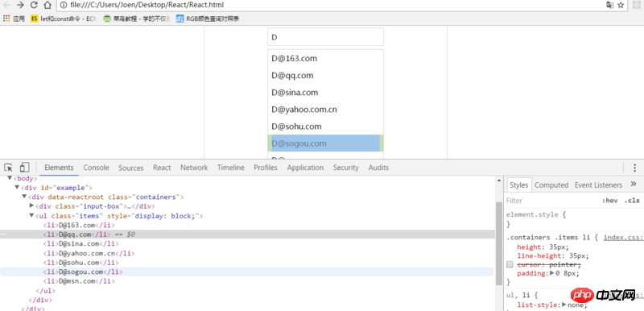
Task: Open the RGB颜色查询对照表 bookmark
Action: point(208,19)
